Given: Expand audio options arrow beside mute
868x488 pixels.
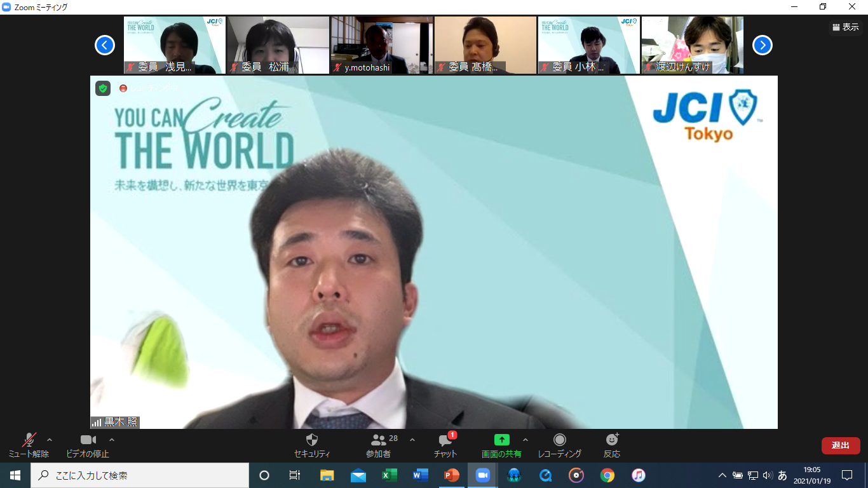Looking at the screenshot, I should (50, 440).
